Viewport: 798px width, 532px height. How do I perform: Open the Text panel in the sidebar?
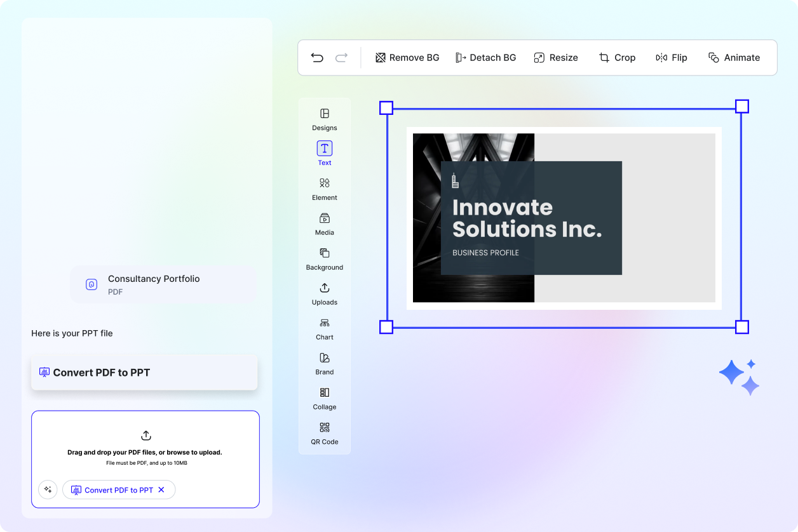pyautogui.click(x=325, y=152)
